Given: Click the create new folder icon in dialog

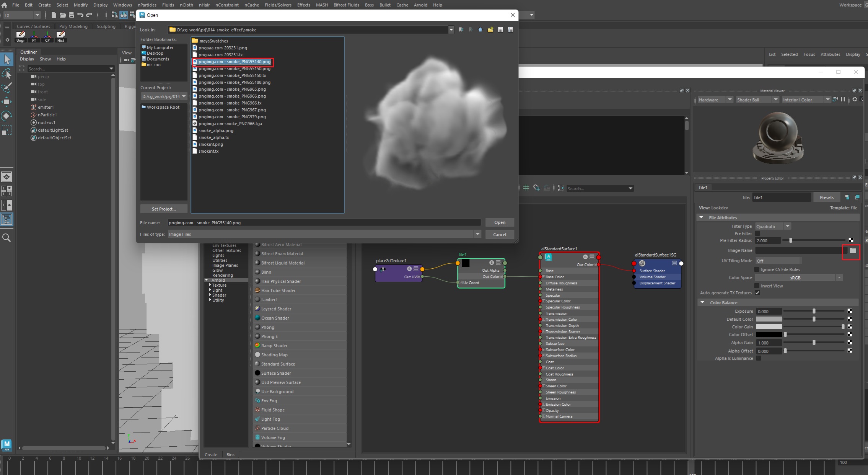Looking at the screenshot, I should (x=490, y=30).
